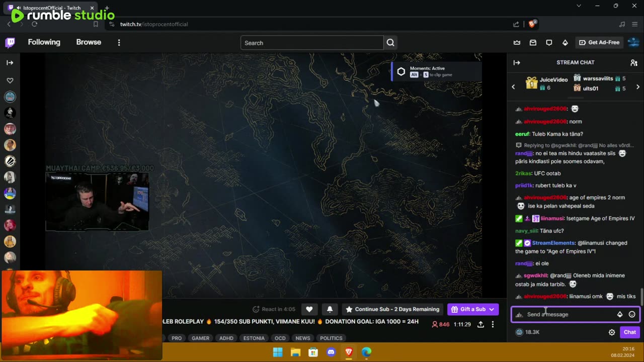
Task: Click the Moments: Active clip notification
Action: tap(436, 71)
